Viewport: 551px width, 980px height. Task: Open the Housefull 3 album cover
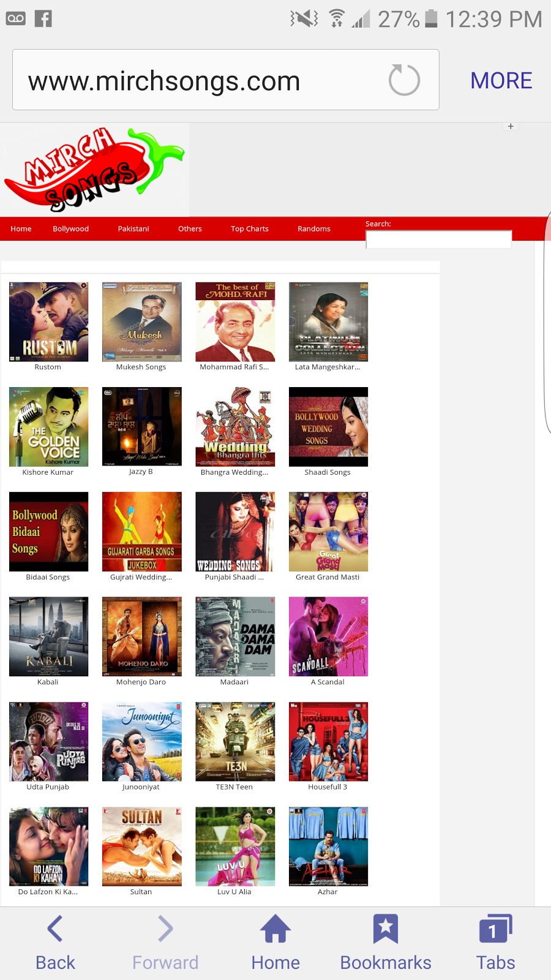(x=328, y=741)
